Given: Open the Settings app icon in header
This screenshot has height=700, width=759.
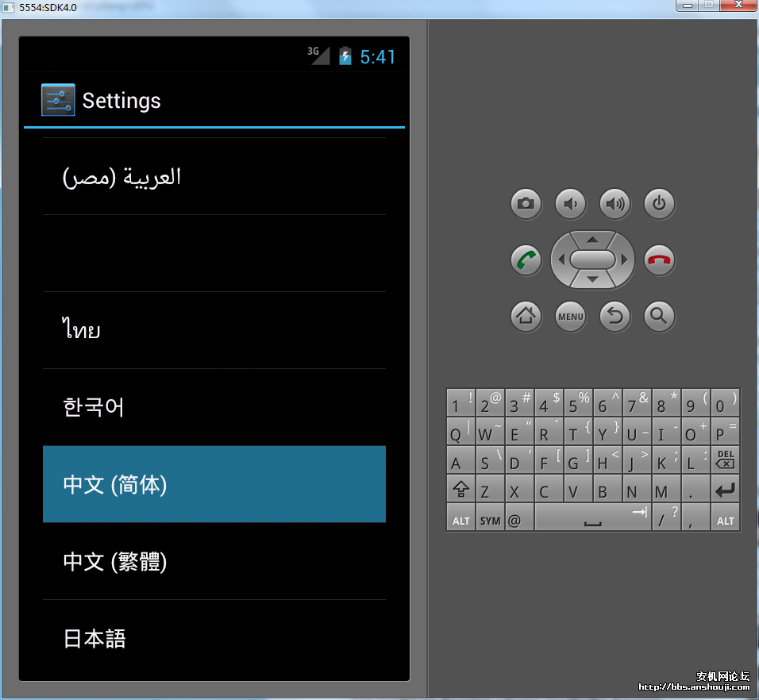Looking at the screenshot, I should pyautogui.click(x=58, y=101).
